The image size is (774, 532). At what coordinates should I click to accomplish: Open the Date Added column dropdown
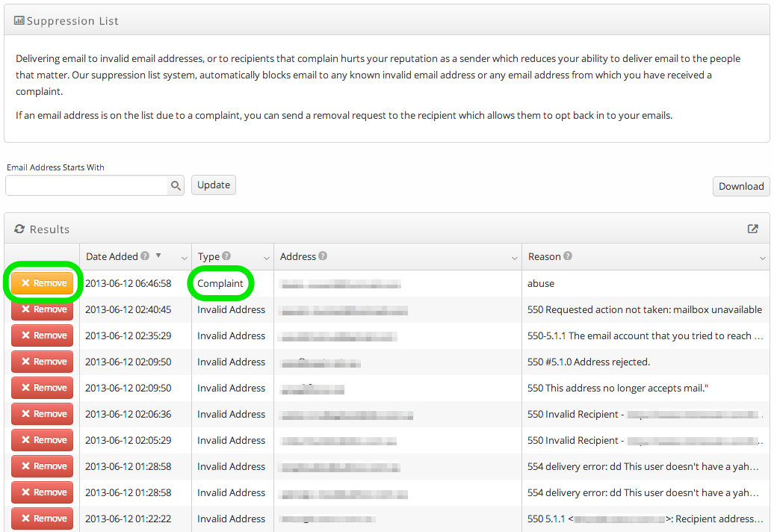[184, 258]
